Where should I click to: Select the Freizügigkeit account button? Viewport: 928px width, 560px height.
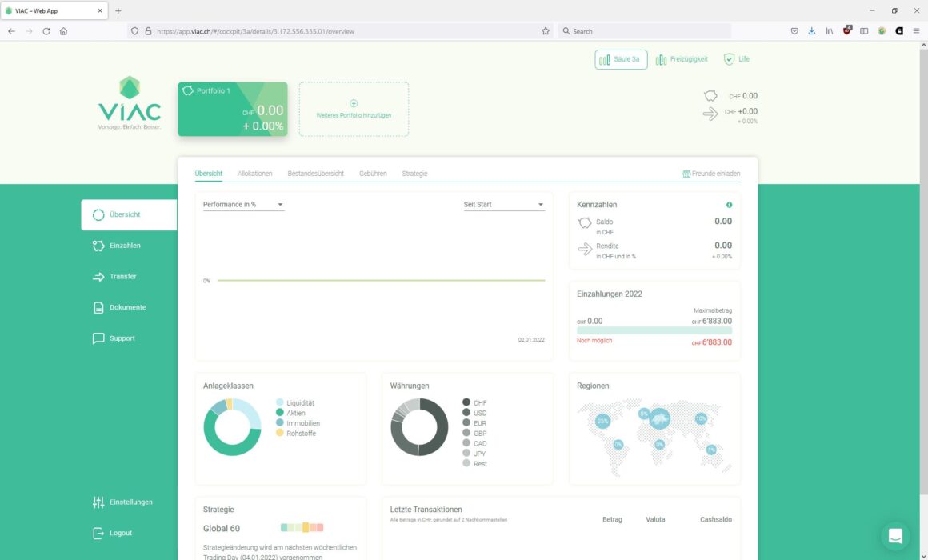682,59
